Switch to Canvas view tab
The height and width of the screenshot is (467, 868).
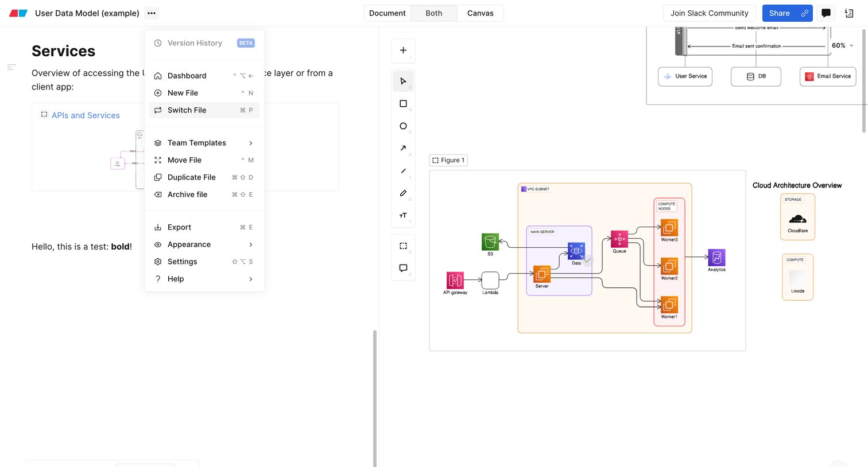tap(480, 13)
